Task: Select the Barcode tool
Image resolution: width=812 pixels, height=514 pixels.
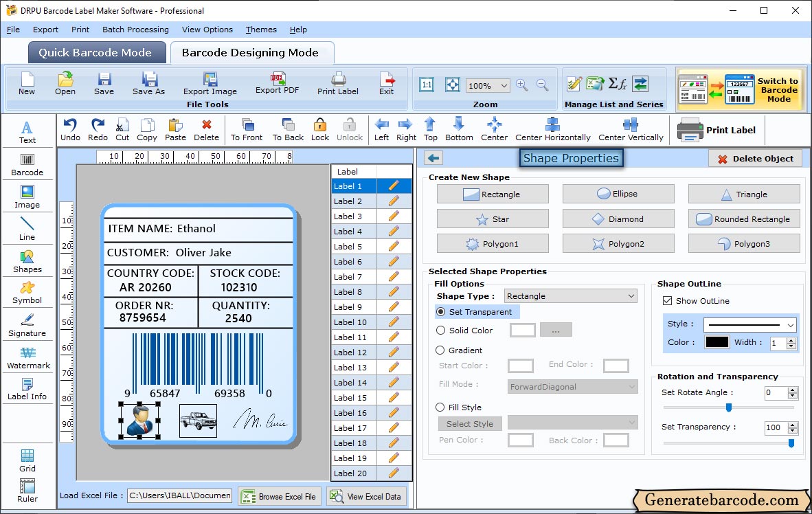Action: pyautogui.click(x=27, y=166)
